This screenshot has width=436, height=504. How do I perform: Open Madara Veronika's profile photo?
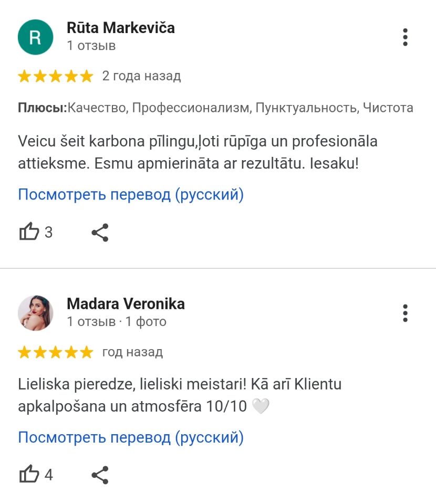36,313
